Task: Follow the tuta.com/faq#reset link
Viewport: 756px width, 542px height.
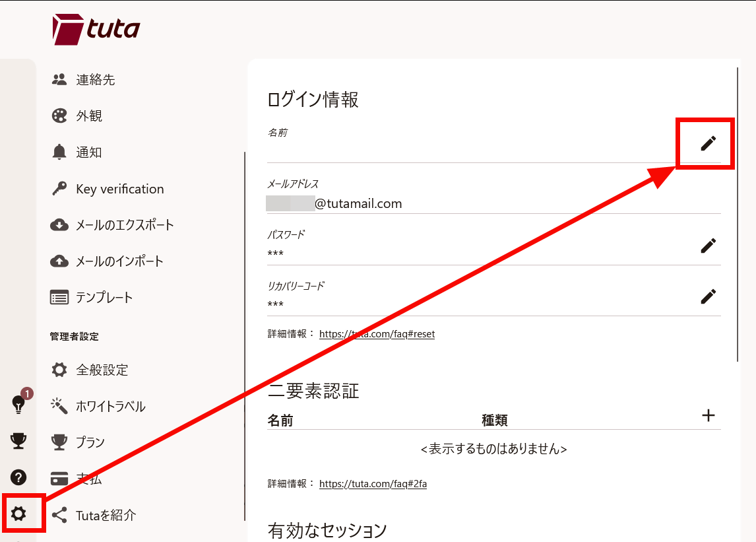Action: (x=377, y=334)
